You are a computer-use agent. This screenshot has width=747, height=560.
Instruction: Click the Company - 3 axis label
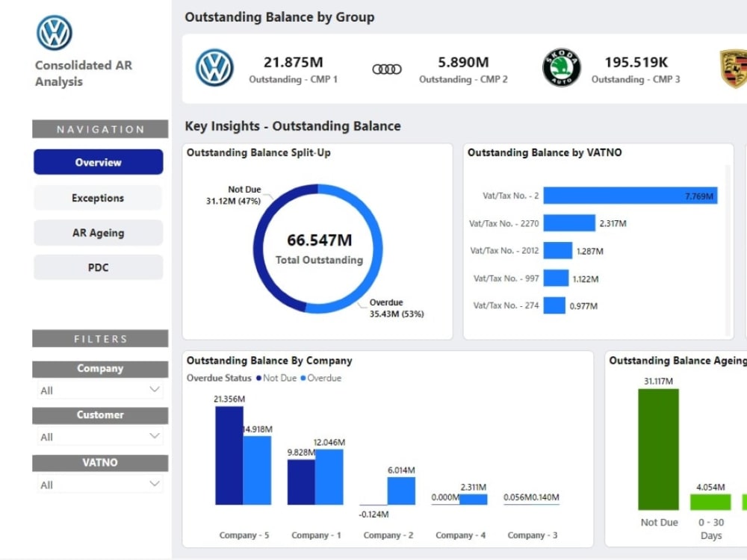coord(532,535)
